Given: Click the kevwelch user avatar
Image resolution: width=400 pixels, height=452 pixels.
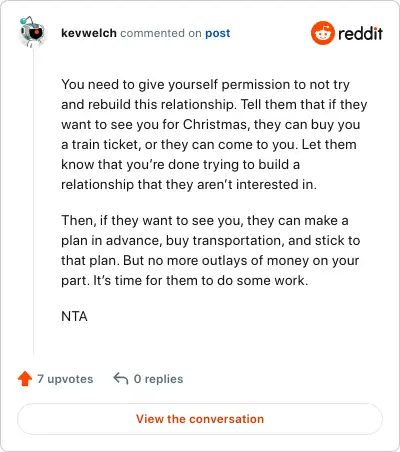Looking at the screenshot, I should pyautogui.click(x=33, y=32).
